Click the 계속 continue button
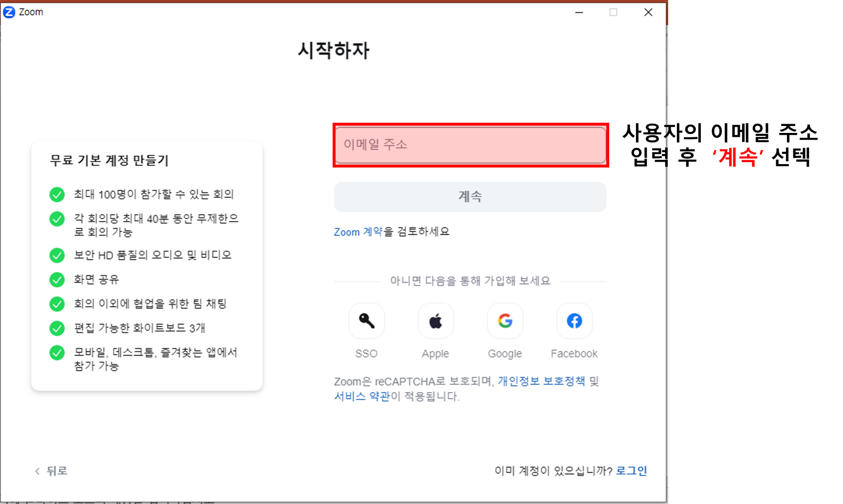 pos(470,197)
